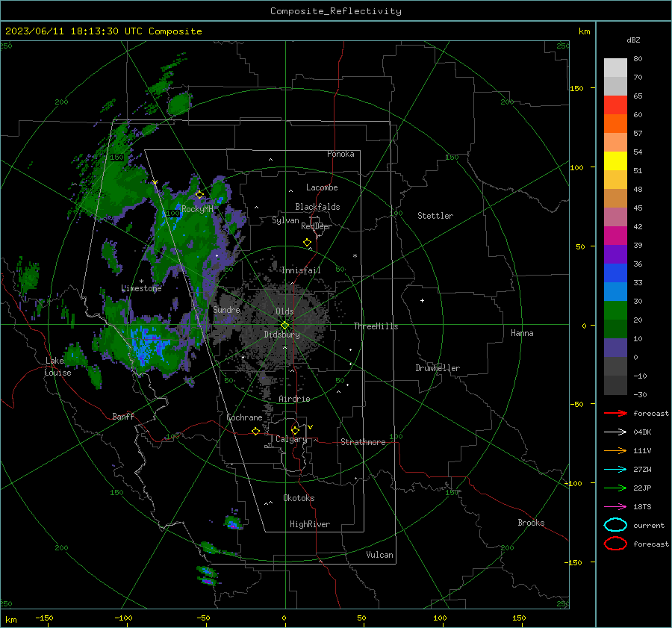Click yellow diamond marker below RedDeer label
The image size is (672, 628).
tap(307, 243)
